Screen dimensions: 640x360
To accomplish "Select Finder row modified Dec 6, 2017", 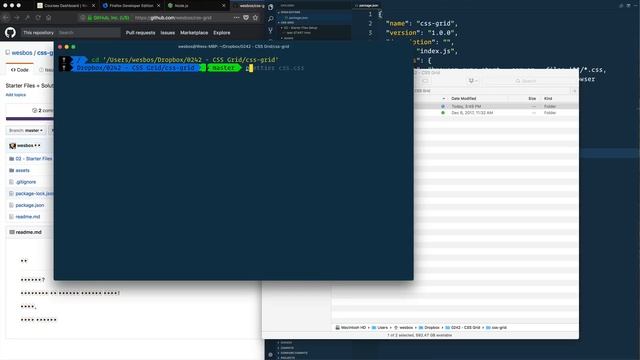I will click(x=496, y=113).
